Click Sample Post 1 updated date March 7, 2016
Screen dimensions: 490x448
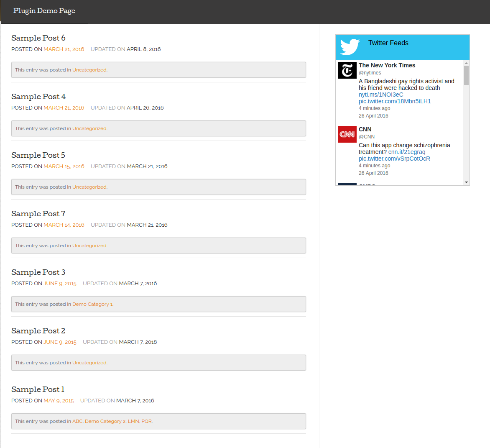135,401
